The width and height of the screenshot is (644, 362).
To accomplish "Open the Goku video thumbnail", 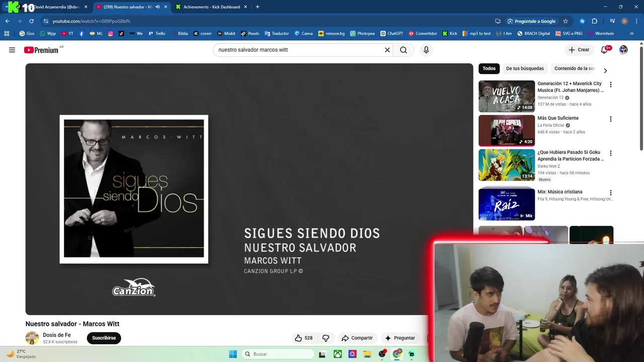I will [x=507, y=165].
